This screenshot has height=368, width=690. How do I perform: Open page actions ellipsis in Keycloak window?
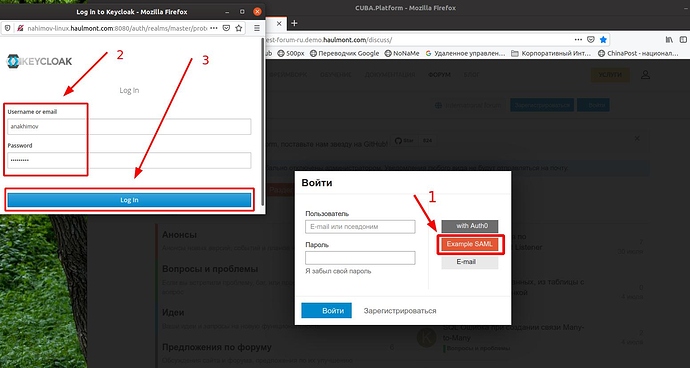pos(214,28)
